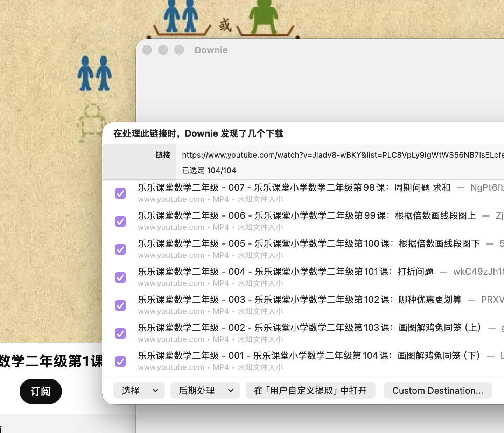Click 在「用户自定义提取」中打开 button
The width and height of the screenshot is (504, 433).
[310, 390]
